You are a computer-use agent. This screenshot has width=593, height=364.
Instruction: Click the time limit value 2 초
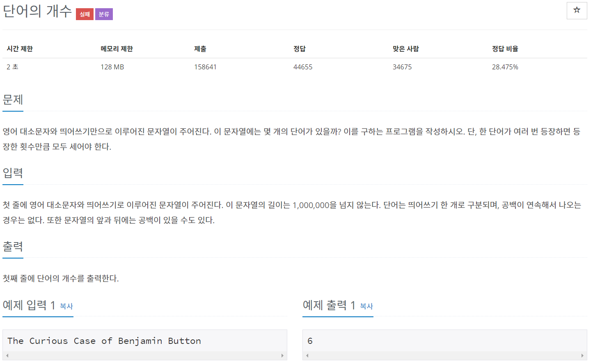pyautogui.click(x=12, y=67)
